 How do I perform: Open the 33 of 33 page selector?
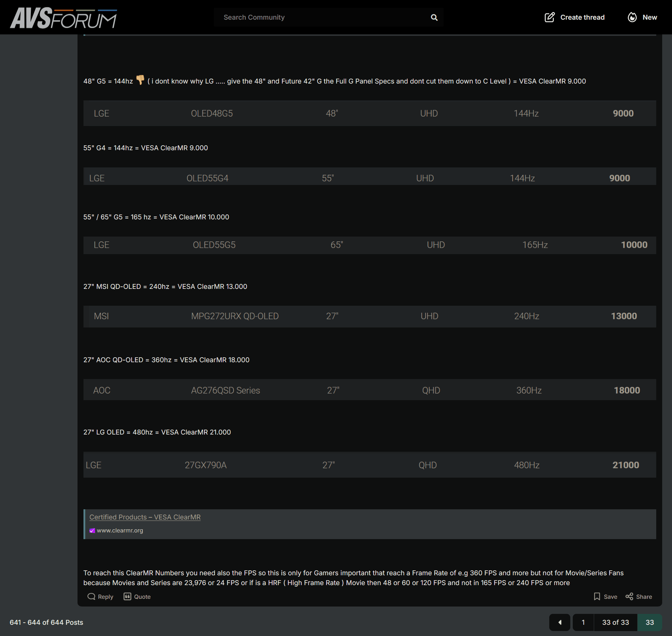pyautogui.click(x=616, y=622)
